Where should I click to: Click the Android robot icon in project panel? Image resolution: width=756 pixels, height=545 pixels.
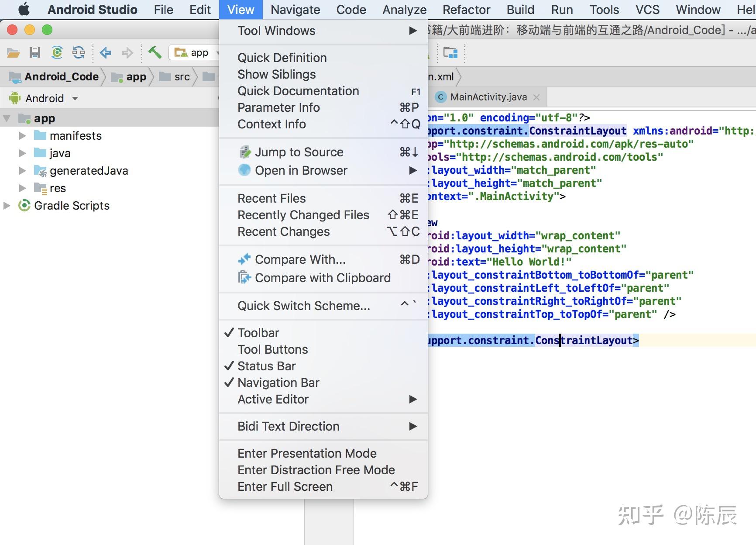(x=15, y=98)
